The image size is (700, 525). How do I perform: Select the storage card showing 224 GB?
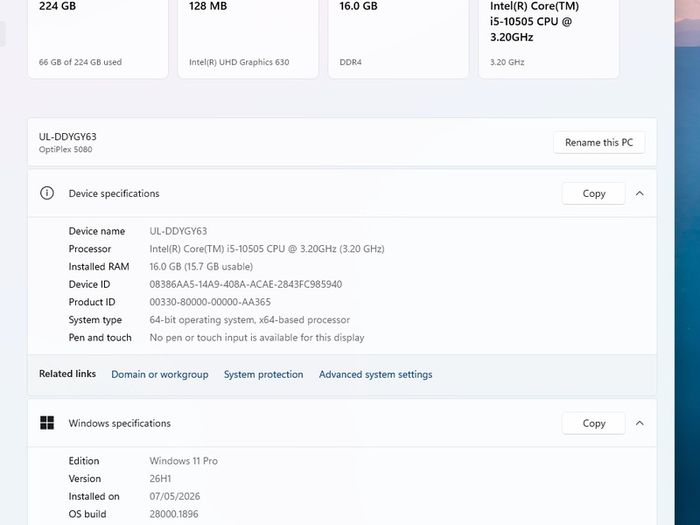[98, 38]
